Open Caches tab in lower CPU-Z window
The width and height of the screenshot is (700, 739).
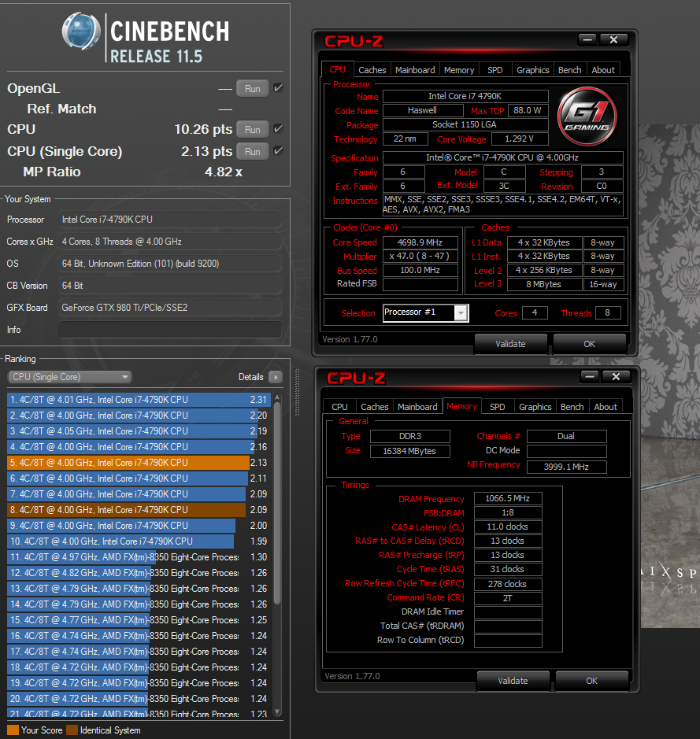(x=374, y=407)
